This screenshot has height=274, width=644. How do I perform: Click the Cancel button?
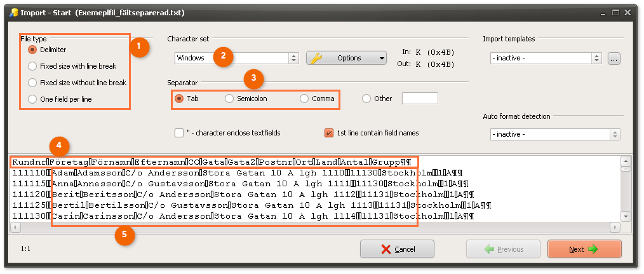[x=397, y=249]
